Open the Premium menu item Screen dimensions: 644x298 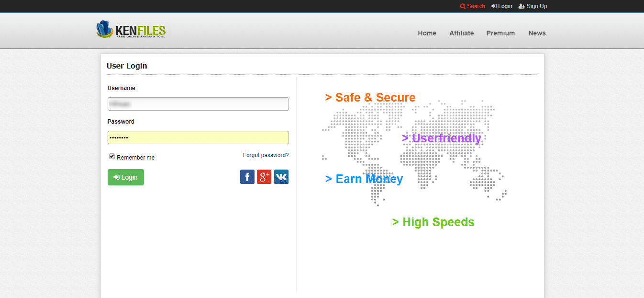click(500, 33)
